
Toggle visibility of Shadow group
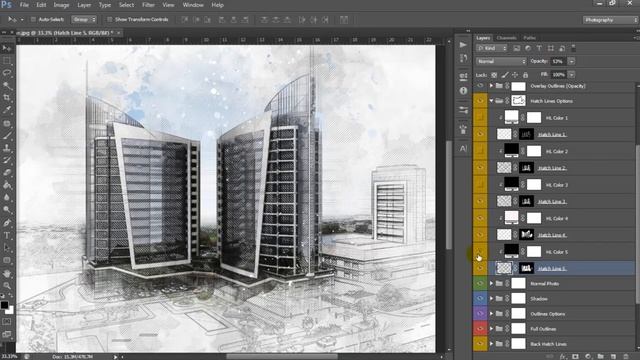(480, 298)
